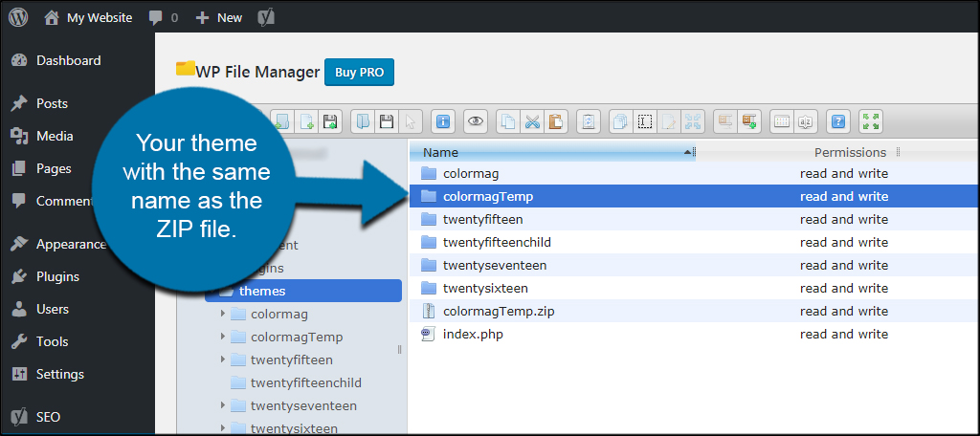Sort by the Permissions column header
980x436 pixels.
point(850,152)
